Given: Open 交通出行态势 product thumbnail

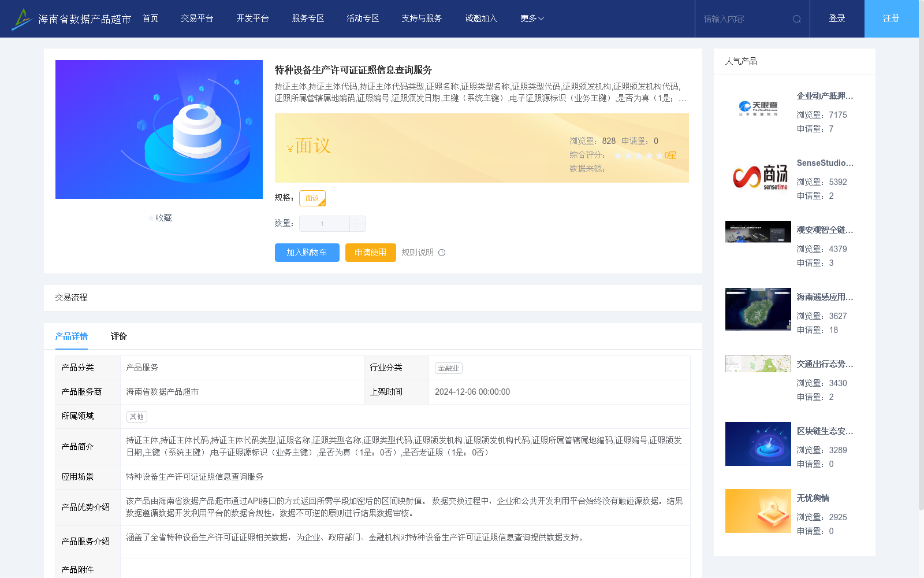Looking at the screenshot, I should click(x=758, y=364).
